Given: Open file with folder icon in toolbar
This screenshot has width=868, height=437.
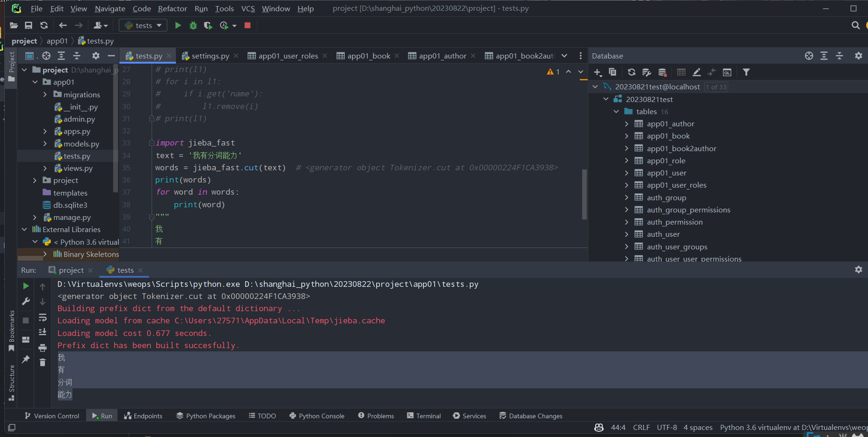Looking at the screenshot, I should (x=14, y=25).
